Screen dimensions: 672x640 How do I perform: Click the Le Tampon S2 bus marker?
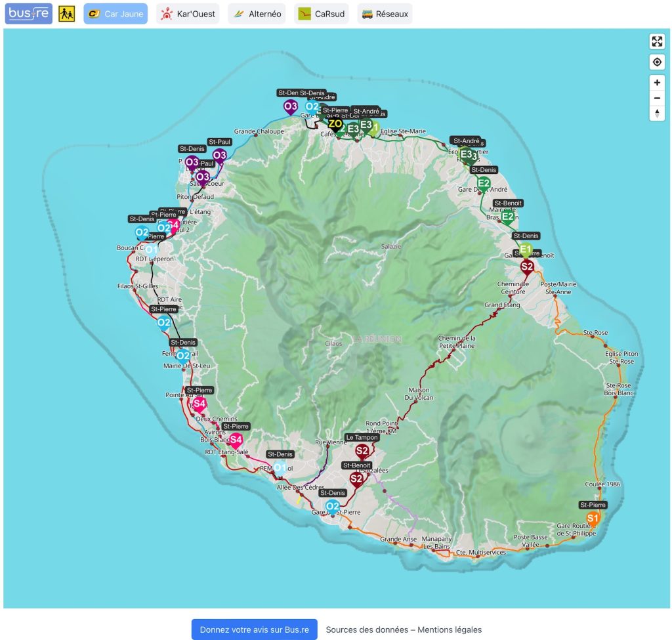click(362, 451)
